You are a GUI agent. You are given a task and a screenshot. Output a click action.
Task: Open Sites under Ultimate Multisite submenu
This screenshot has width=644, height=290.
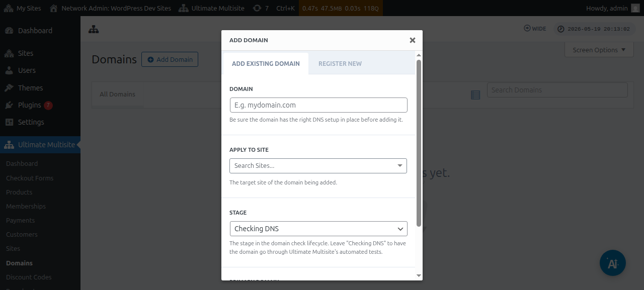coord(13,248)
